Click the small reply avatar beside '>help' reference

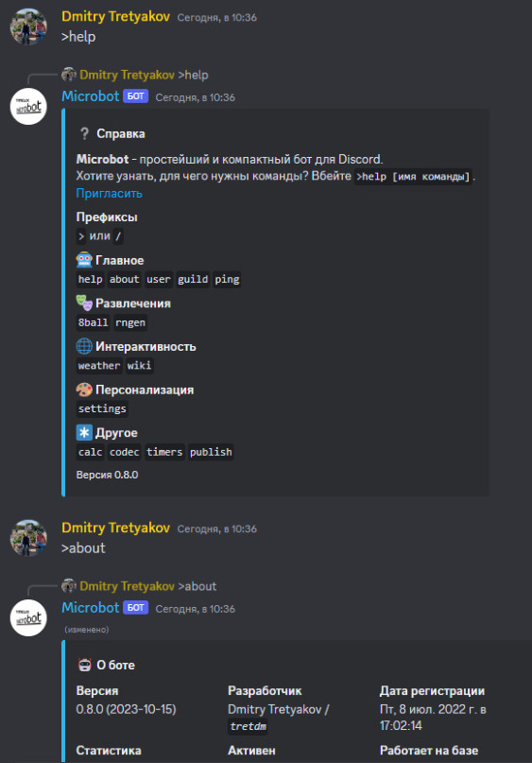pos(69,75)
